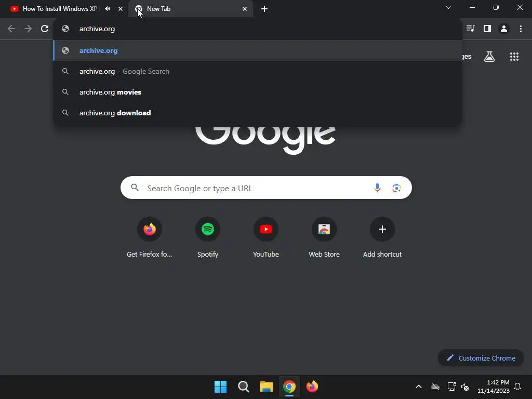Choose the archive.org download suggestion
The image size is (532, 399).
coord(258,113)
